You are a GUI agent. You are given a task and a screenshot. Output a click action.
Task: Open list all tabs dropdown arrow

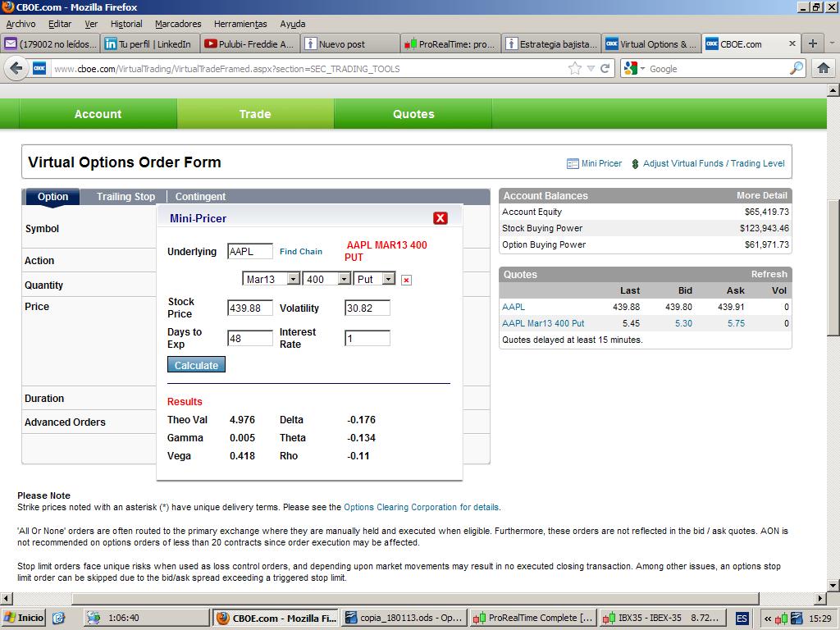click(832, 43)
